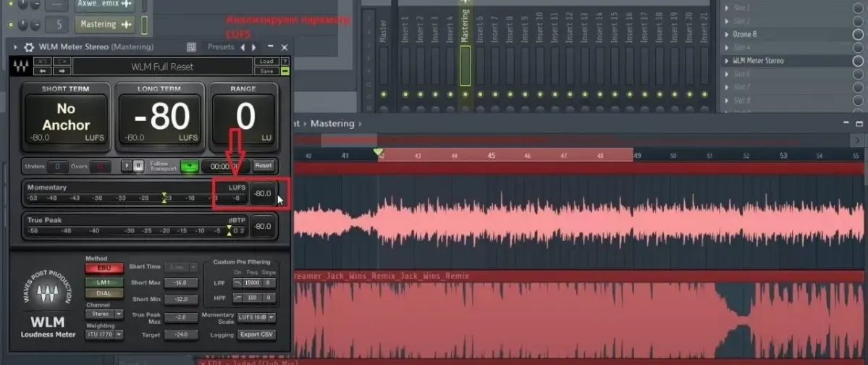Pause WLM metering
868x365 pixels.
pos(138,165)
